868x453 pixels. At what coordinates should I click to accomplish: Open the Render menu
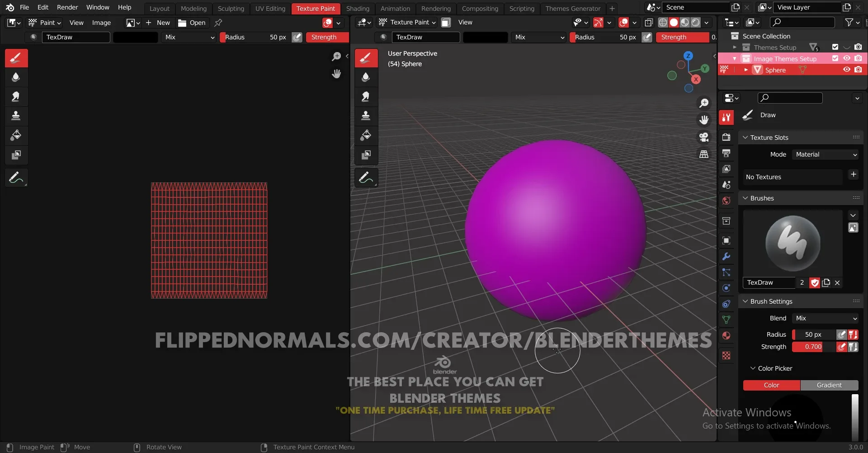67,7
